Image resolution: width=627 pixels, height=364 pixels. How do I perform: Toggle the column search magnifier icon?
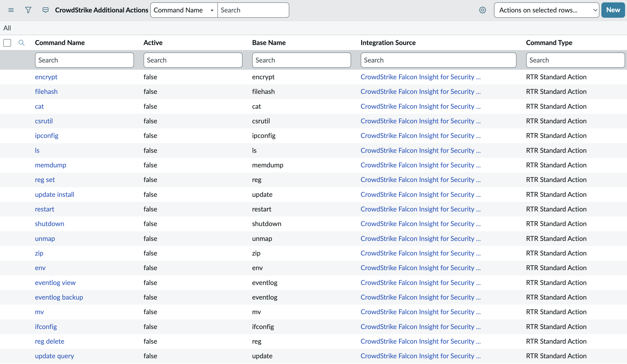22,43
